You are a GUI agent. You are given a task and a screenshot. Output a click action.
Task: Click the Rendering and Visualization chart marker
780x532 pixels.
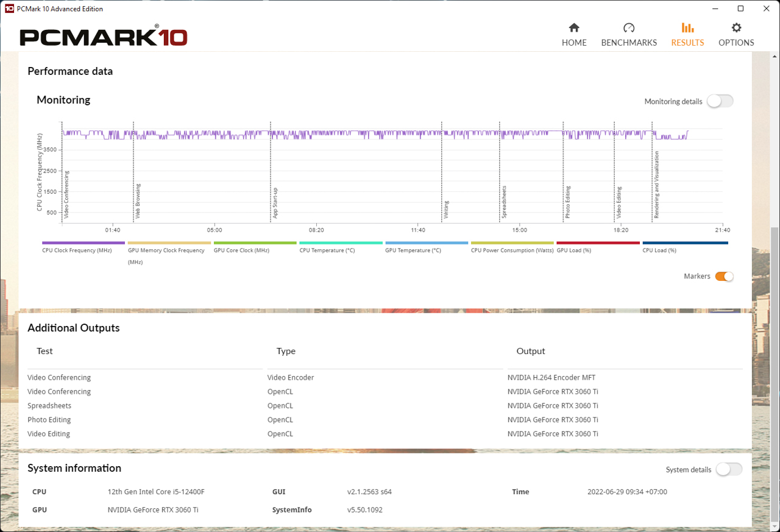(657, 185)
